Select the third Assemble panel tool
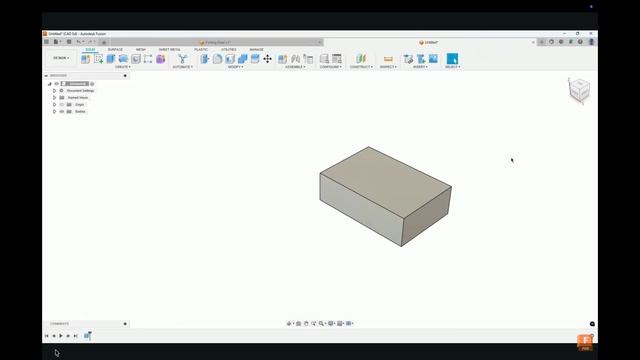The image size is (640, 360). coord(309,59)
